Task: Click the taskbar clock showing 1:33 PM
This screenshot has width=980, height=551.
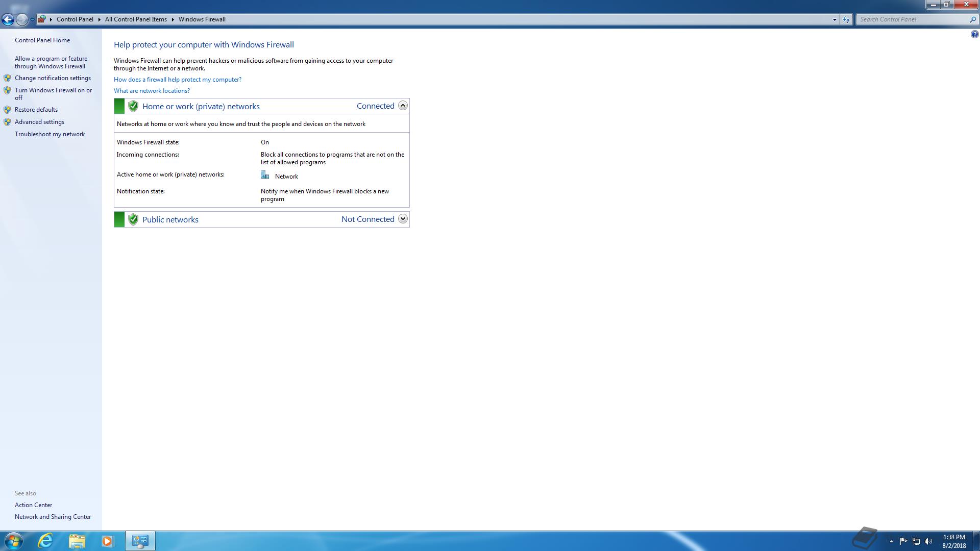Action: [x=954, y=541]
